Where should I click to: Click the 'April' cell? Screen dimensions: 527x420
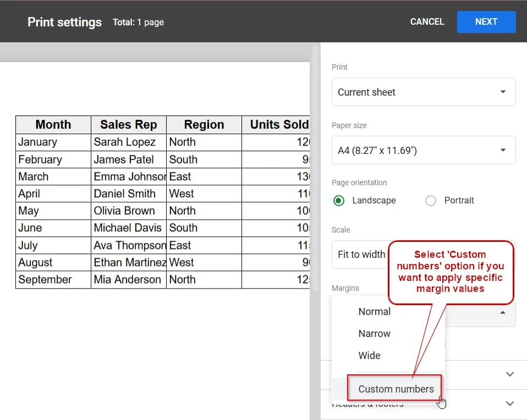click(53, 194)
